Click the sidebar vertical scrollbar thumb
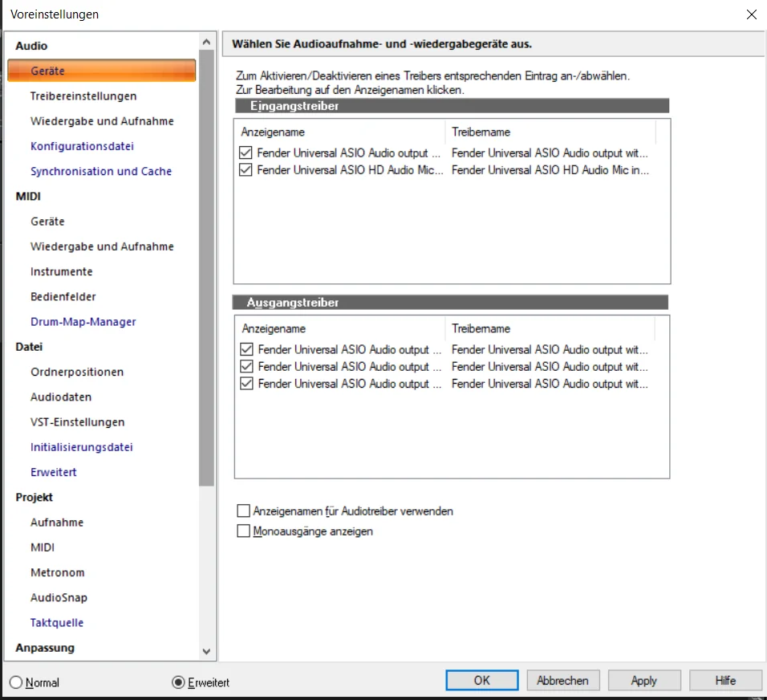 [206, 268]
